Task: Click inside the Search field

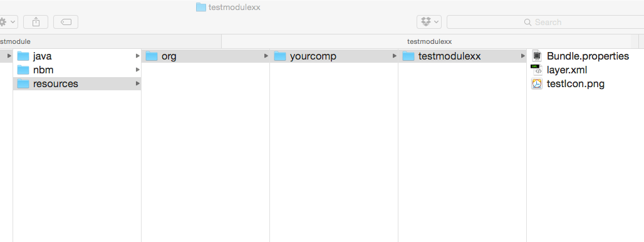Action: 546,22
